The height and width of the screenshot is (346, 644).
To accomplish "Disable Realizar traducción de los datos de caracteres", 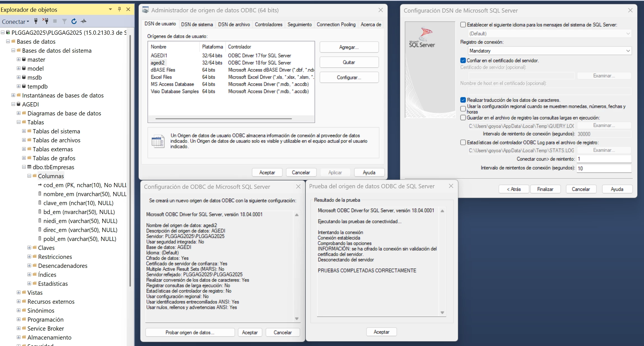I will tap(463, 100).
